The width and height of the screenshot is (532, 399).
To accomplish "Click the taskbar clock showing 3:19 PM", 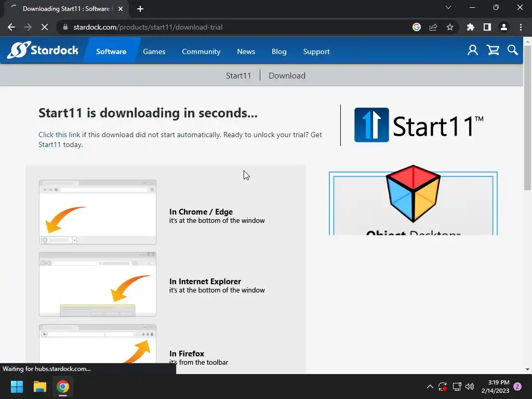I will pyautogui.click(x=495, y=387).
